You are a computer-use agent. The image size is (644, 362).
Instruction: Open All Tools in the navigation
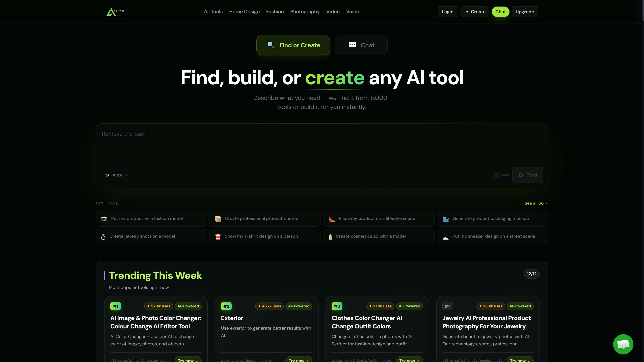[213, 12]
